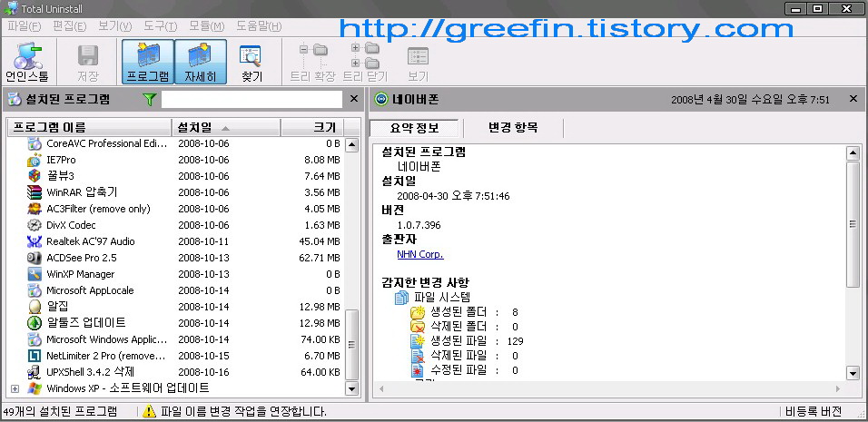Select the AC3Filter program icon

click(x=35, y=209)
